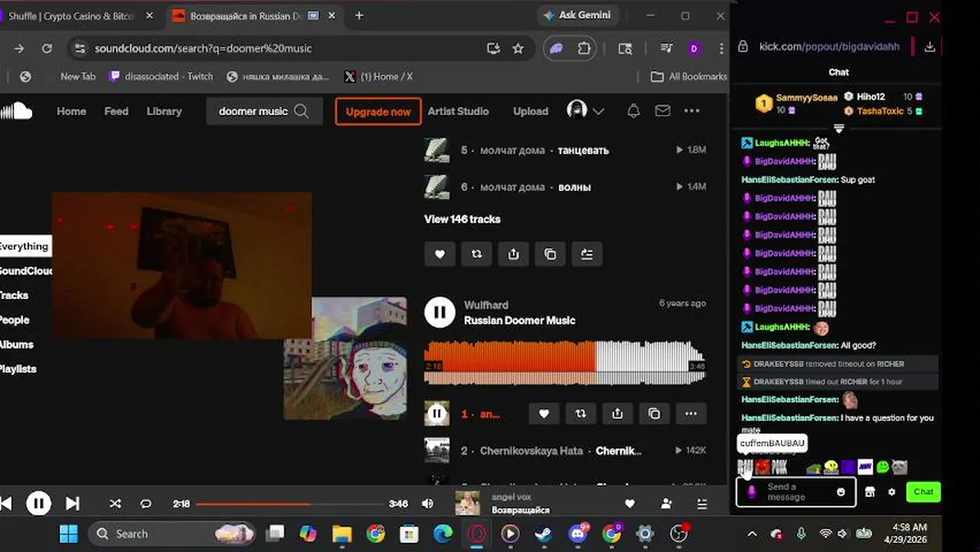
Task: Open Chrome extensions puzzle icon
Action: (x=584, y=48)
